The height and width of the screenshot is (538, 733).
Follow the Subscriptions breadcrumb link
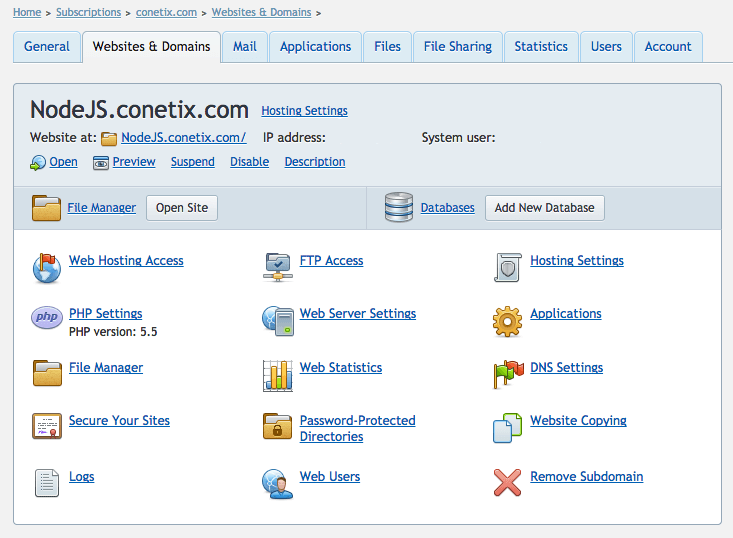point(89,12)
